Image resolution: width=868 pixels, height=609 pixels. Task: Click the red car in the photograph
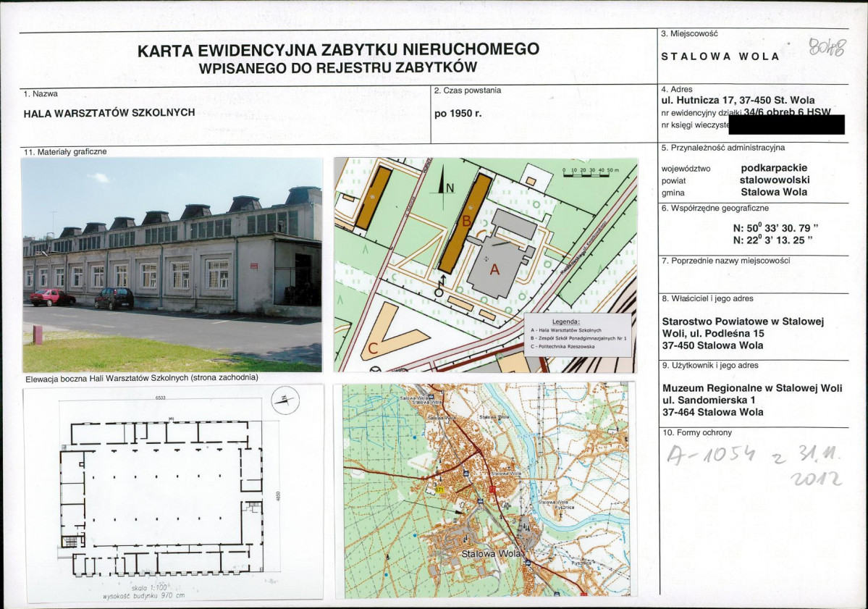(53, 298)
